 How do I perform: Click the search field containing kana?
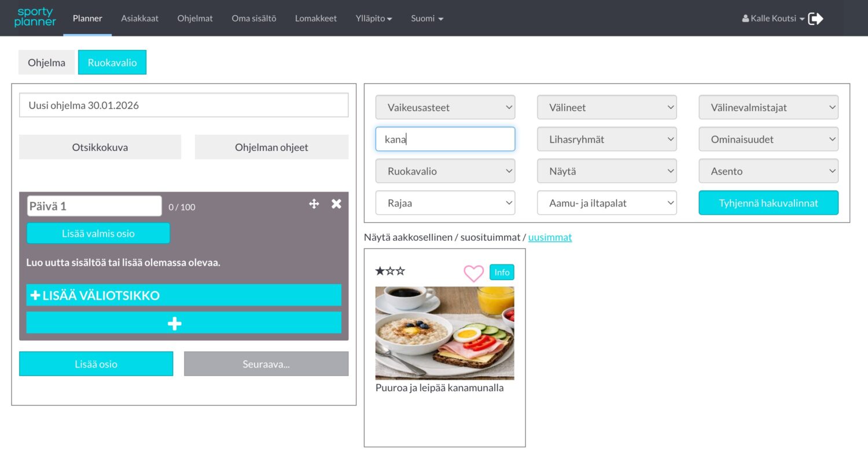[445, 139]
